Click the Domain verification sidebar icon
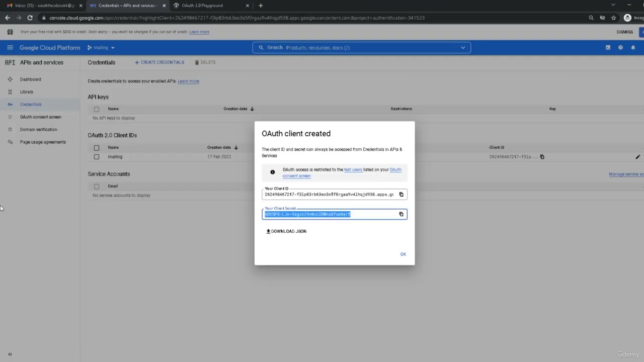 [10, 130]
